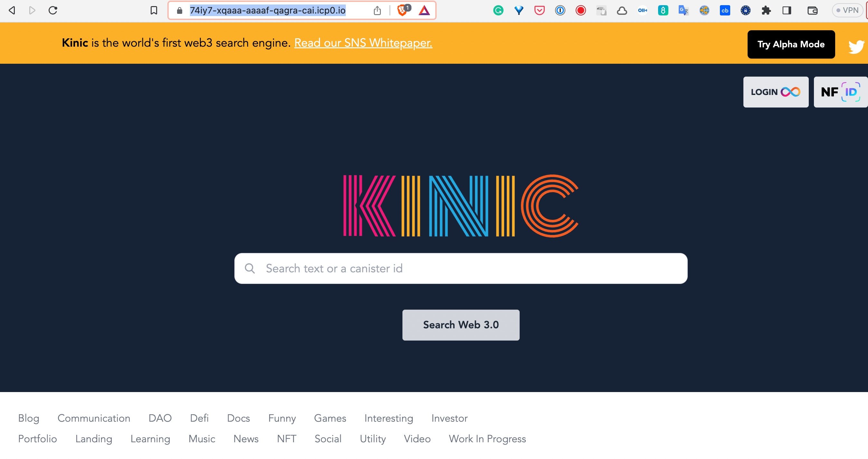Open the puzzle-piece extensions menu
Image resolution: width=868 pixels, height=459 pixels.
(766, 11)
